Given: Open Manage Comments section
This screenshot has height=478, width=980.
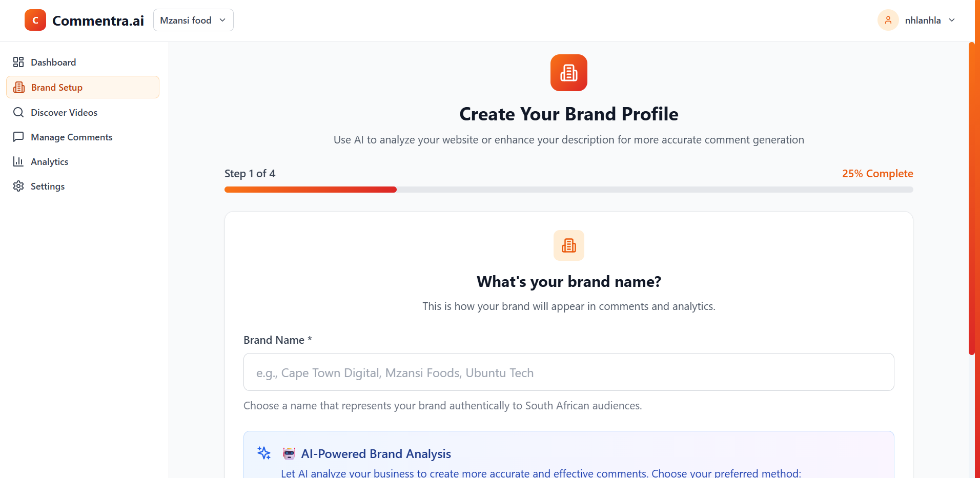Looking at the screenshot, I should tap(83, 137).
